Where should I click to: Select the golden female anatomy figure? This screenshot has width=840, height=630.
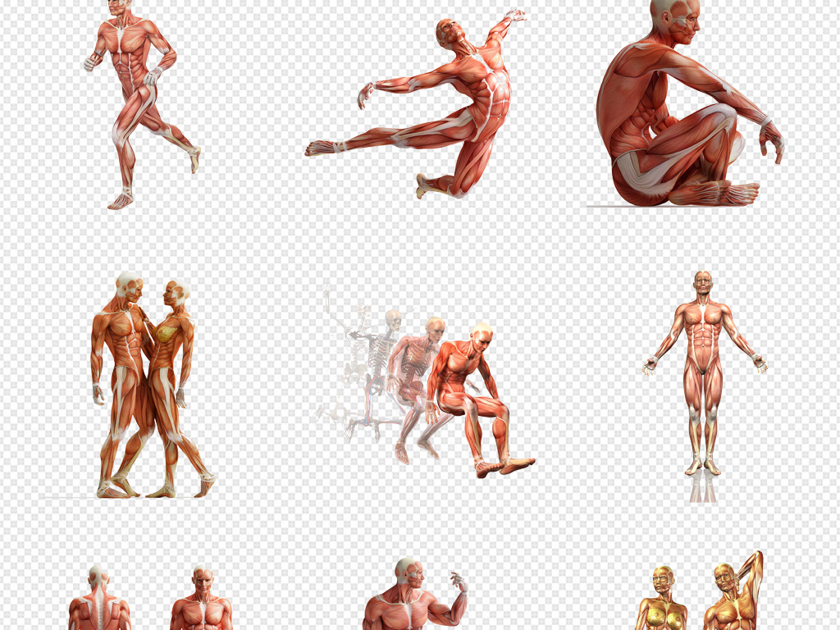(663, 603)
